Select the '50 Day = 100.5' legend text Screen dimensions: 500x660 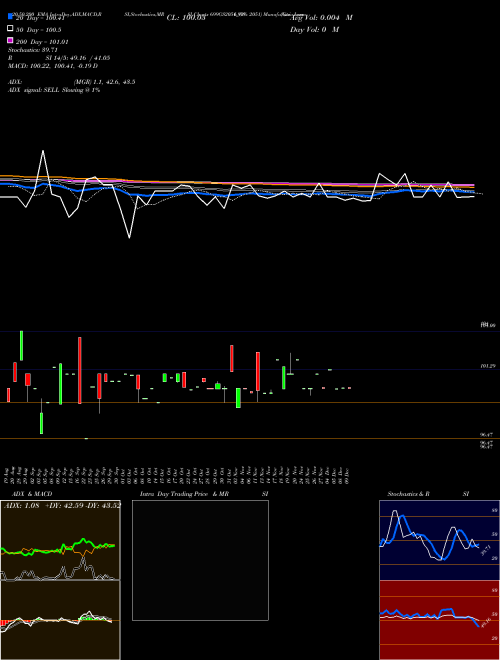pyautogui.click(x=38, y=30)
